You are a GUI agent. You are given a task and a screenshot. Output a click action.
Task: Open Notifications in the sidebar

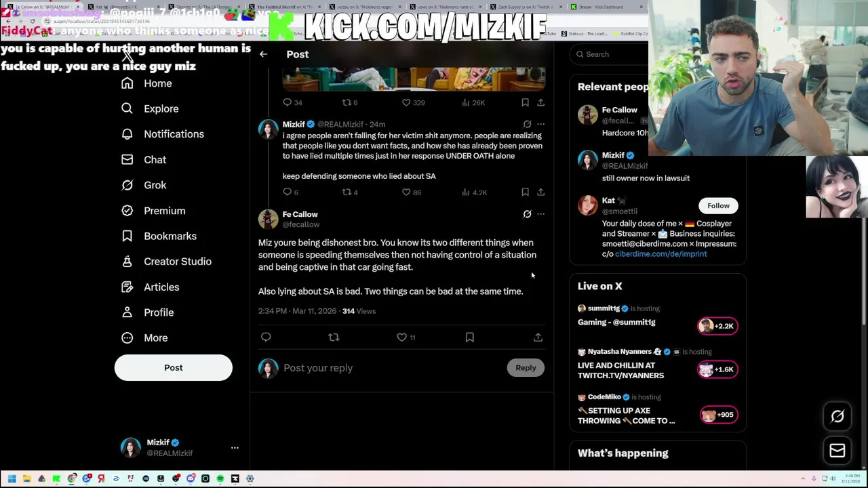pyautogui.click(x=163, y=134)
